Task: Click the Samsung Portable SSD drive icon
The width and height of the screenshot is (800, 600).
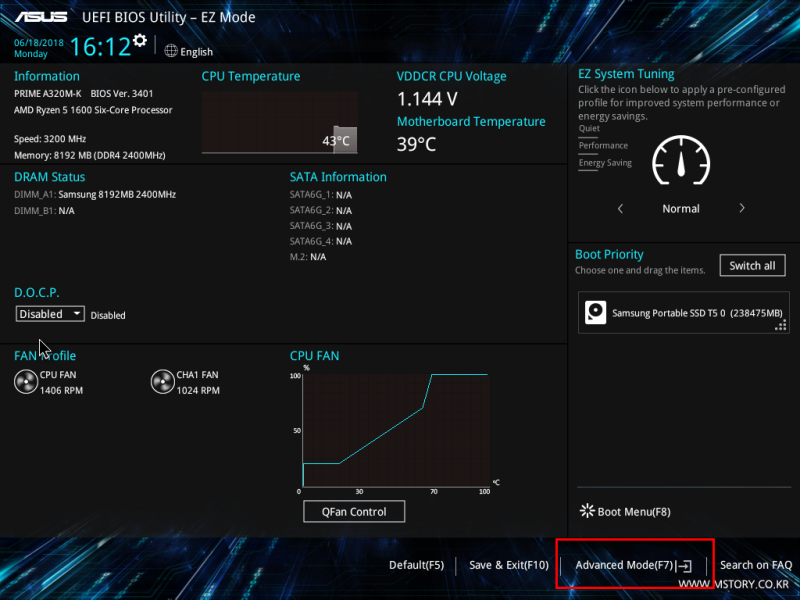Action: [x=595, y=312]
